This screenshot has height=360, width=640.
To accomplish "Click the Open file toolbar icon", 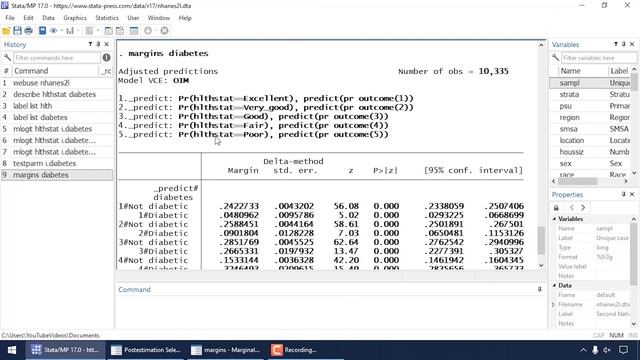I will (6, 31).
